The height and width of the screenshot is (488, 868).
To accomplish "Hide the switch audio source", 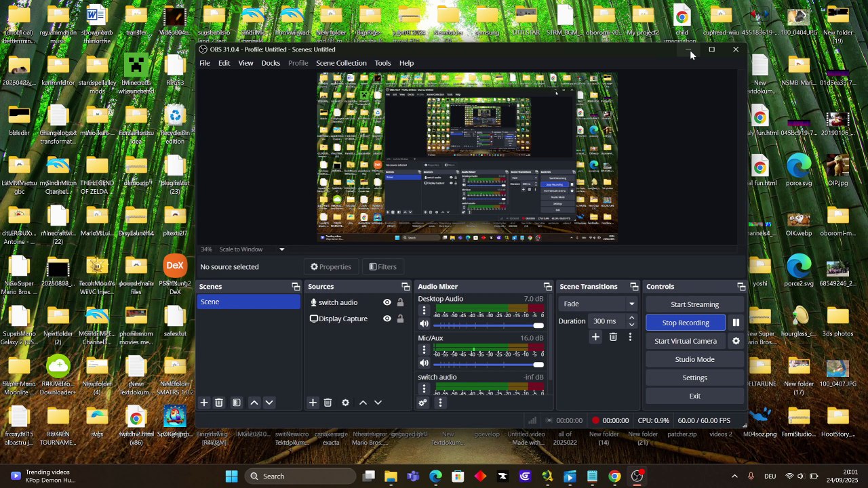I will click(387, 302).
